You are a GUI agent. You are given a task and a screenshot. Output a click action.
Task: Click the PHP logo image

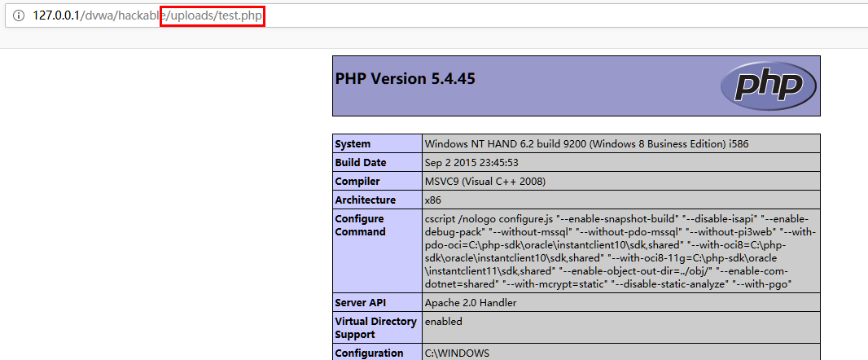pyautogui.click(x=769, y=86)
